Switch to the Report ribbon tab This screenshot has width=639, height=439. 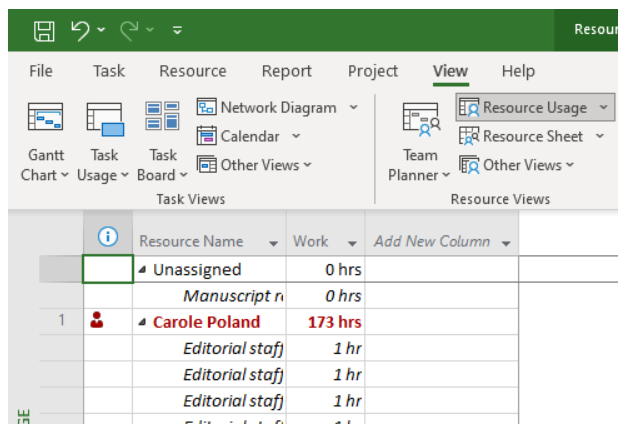point(286,71)
